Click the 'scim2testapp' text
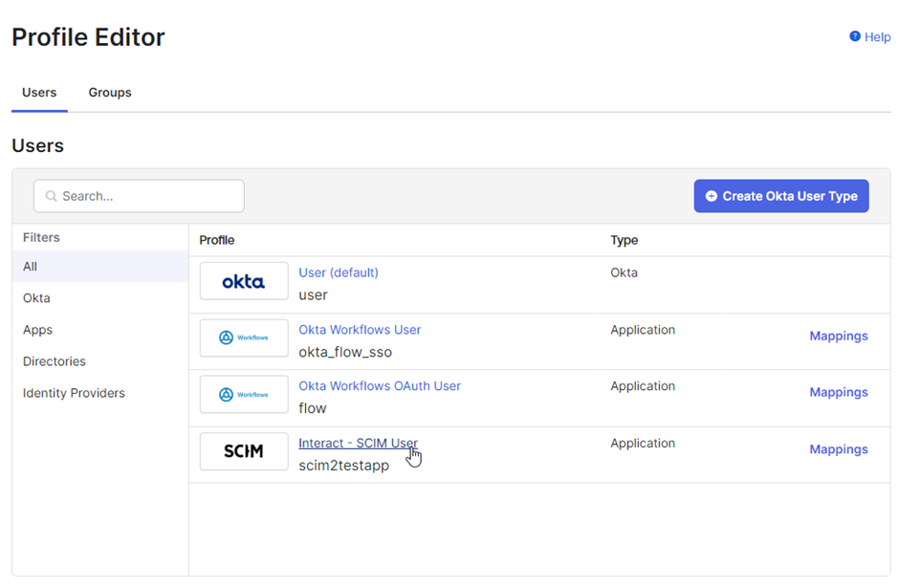899x588 pixels. pyautogui.click(x=343, y=466)
